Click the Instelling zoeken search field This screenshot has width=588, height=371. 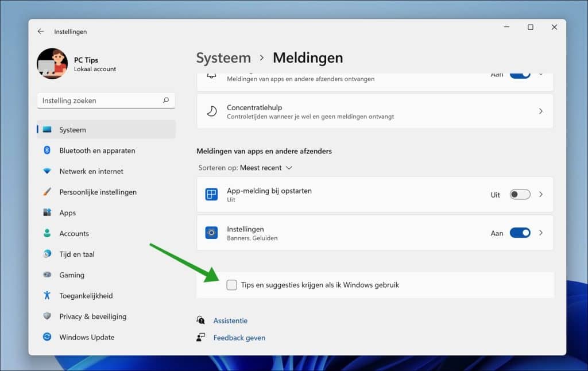pyautogui.click(x=106, y=100)
